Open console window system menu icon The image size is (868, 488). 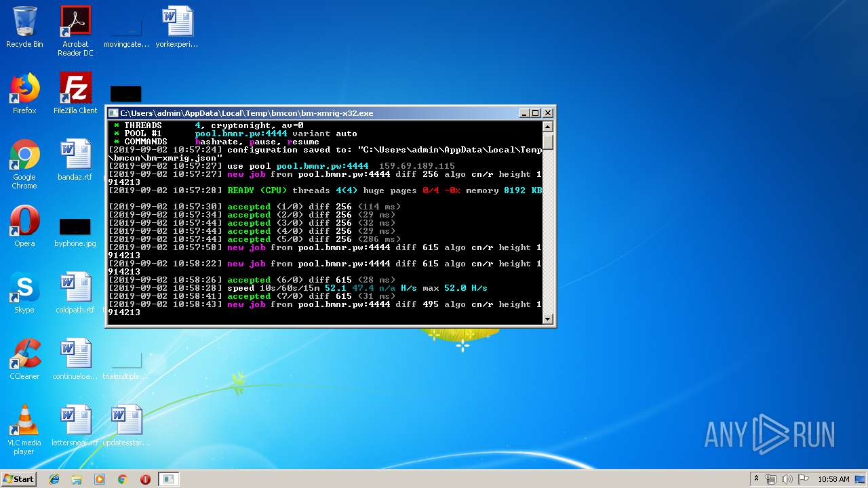(114, 113)
